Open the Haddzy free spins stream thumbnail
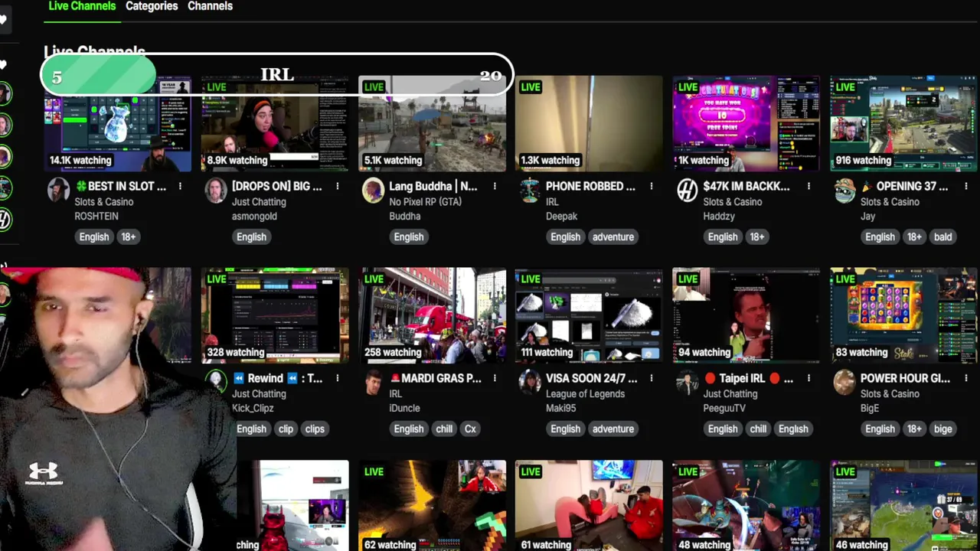 coord(746,123)
